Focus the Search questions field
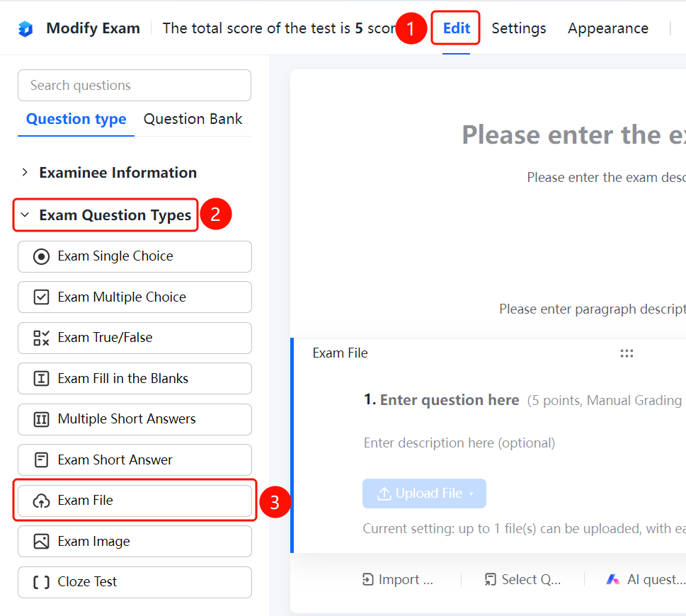Screen dimensions: 686x616 pos(135,85)
